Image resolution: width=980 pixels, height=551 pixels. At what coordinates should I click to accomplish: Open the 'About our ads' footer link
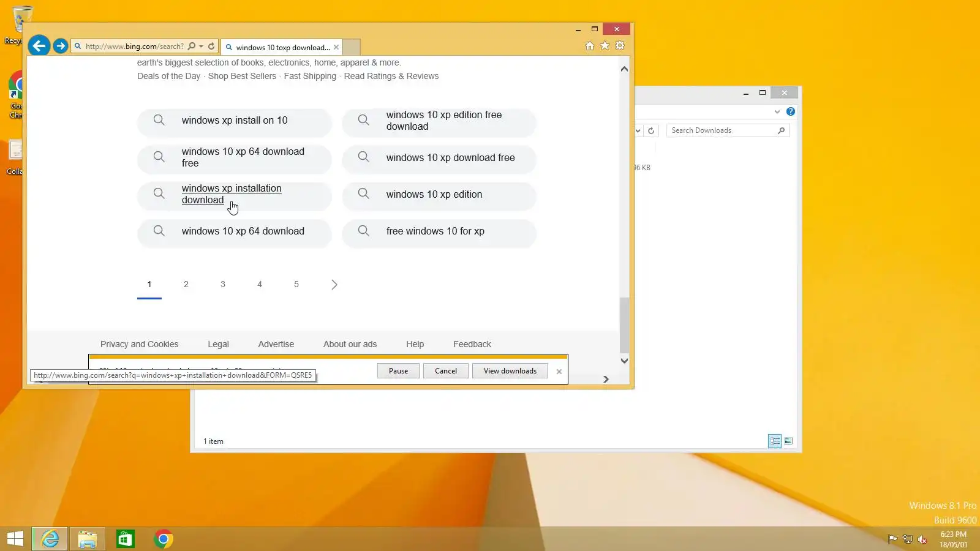pyautogui.click(x=350, y=344)
